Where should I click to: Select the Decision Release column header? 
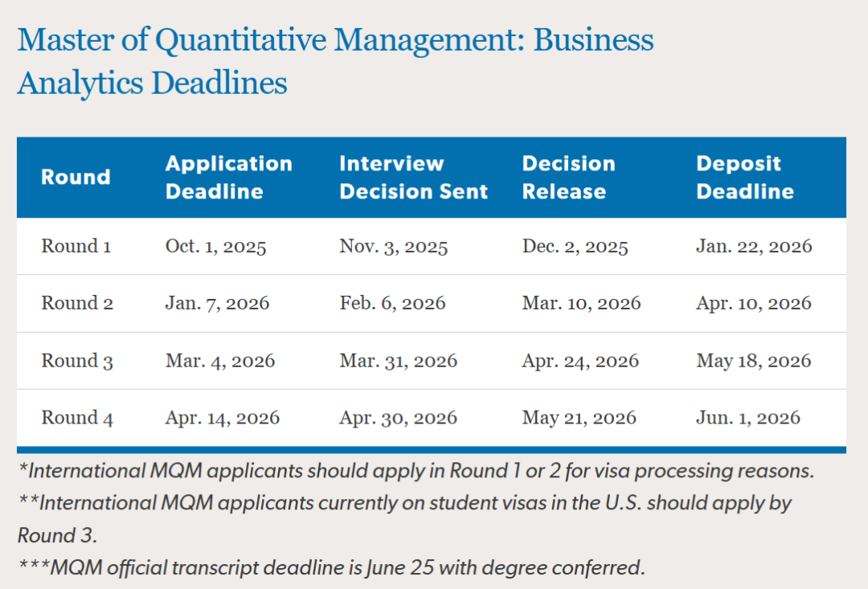pyautogui.click(x=568, y=178)
